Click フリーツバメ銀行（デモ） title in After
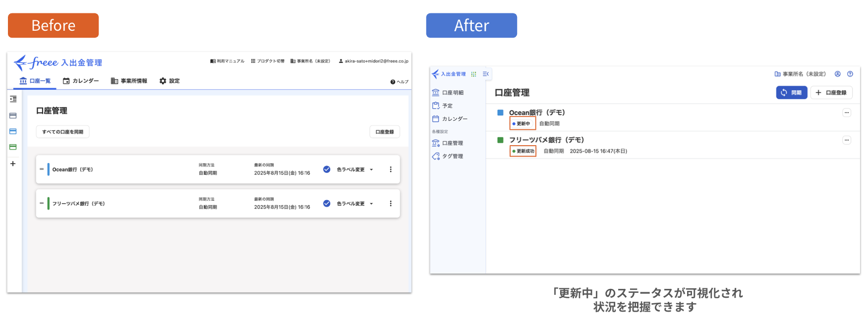Screen dimensions: 868x328 (x=547, y=140)
